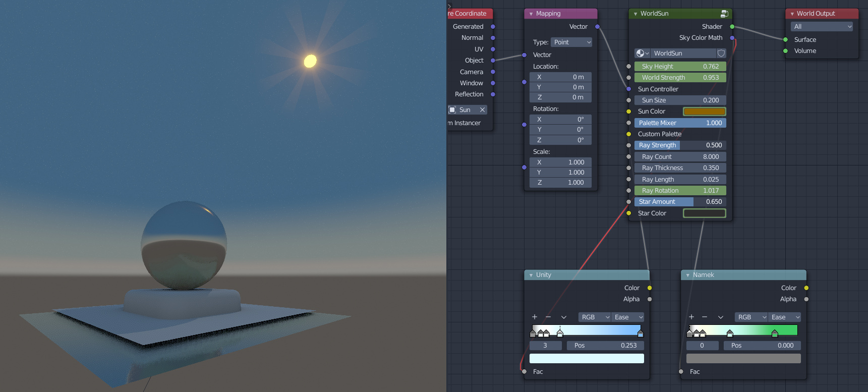Open Namek color ramp tools chevron menu

tap(721, 317)
